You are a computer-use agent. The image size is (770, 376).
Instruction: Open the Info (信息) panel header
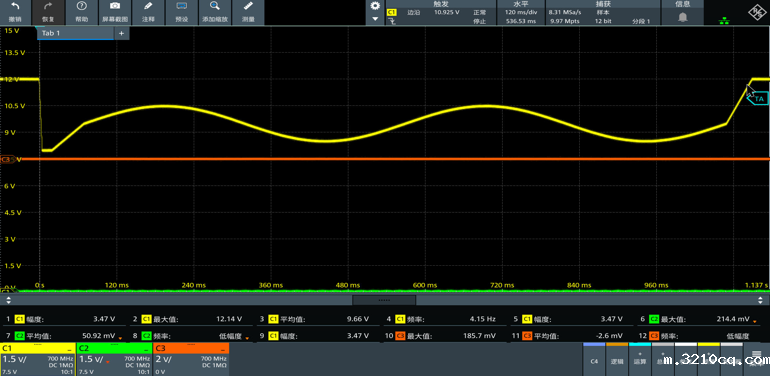click(x=683, y=3)
